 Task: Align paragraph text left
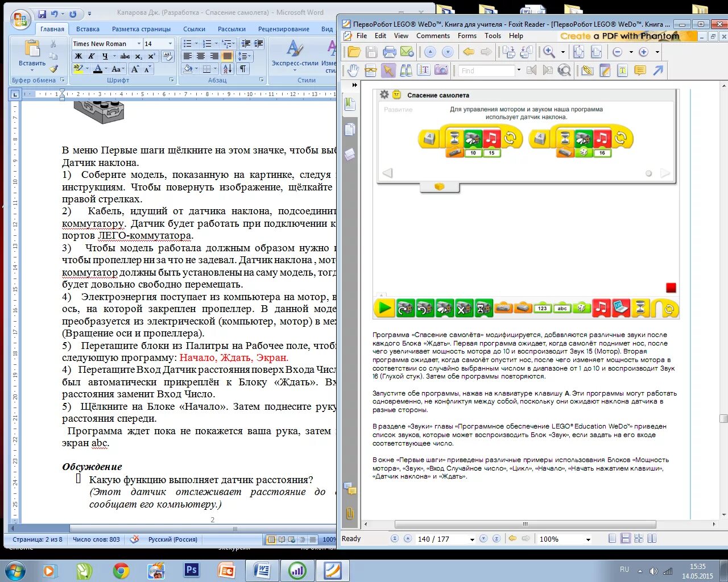point(187,56)
